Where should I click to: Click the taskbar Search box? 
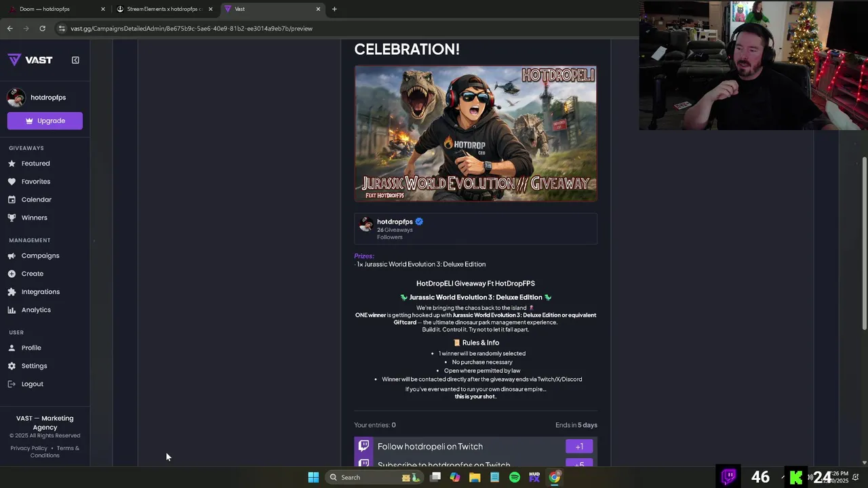click(374, 477)
